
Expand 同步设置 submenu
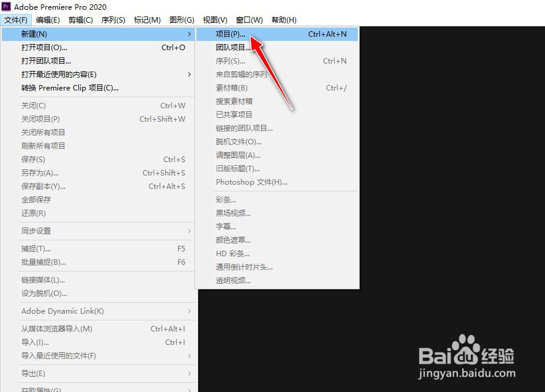click(x=98, y=231)
